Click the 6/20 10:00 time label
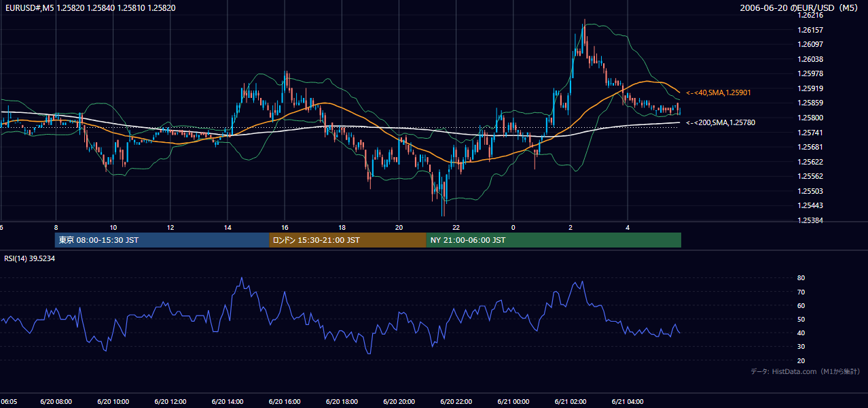The image size is (868, 408). tap(113, 402)
